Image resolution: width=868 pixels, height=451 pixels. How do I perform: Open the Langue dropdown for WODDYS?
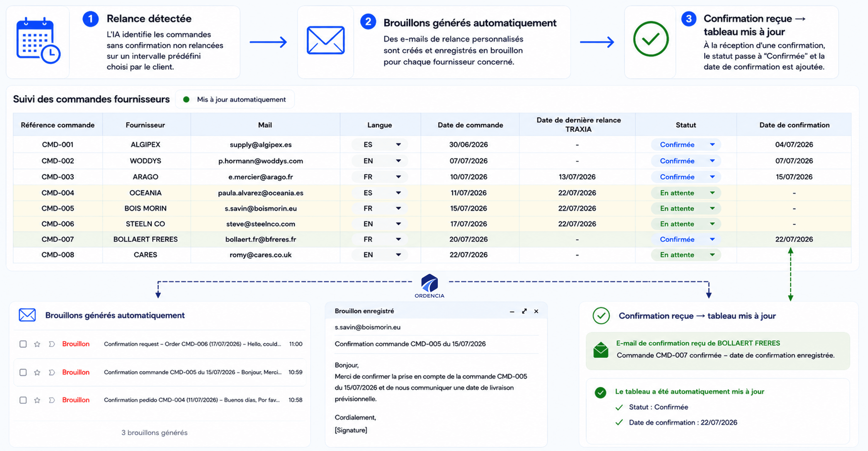[380, 161]
